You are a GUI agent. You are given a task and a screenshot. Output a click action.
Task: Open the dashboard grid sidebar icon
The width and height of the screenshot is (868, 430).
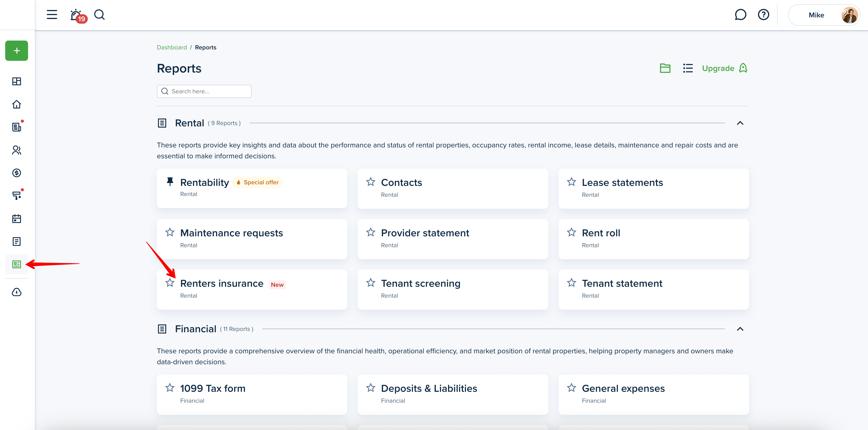pos(17,81)
